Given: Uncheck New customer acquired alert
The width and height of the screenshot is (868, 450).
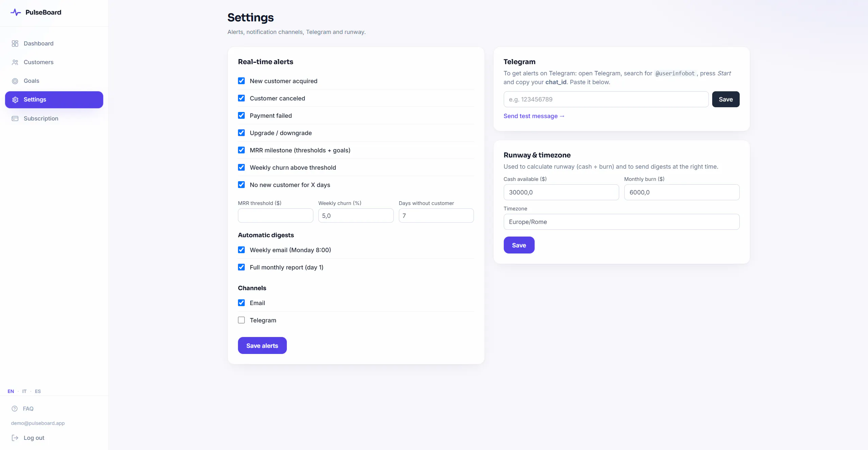Looking at the screenshot, I should tap(241, 81).
